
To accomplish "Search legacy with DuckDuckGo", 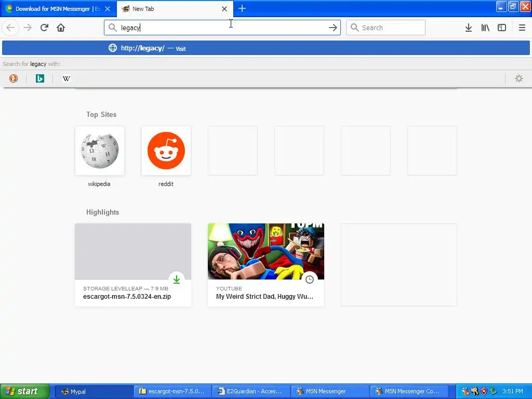I will tap(13, 78).
